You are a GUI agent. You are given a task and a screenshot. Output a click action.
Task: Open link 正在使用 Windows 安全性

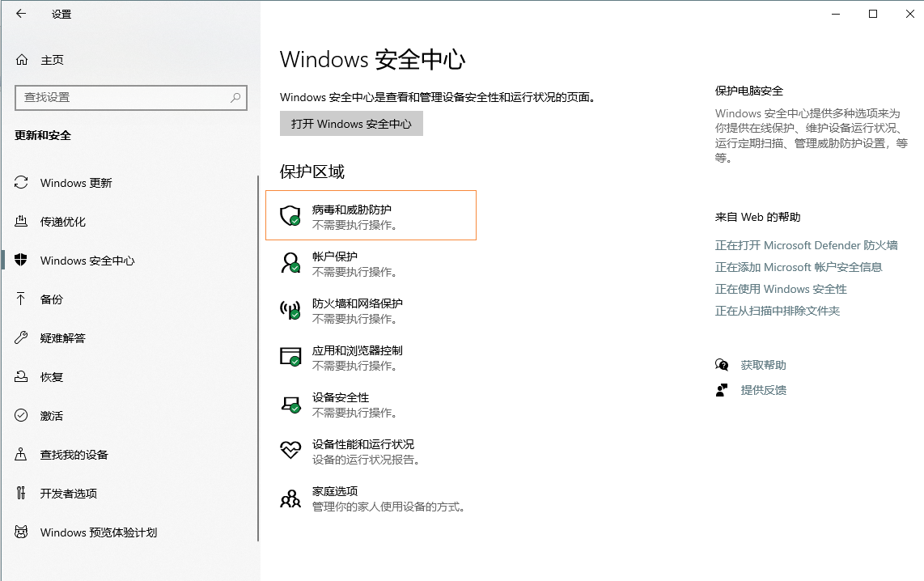click(x=781, y=289)
